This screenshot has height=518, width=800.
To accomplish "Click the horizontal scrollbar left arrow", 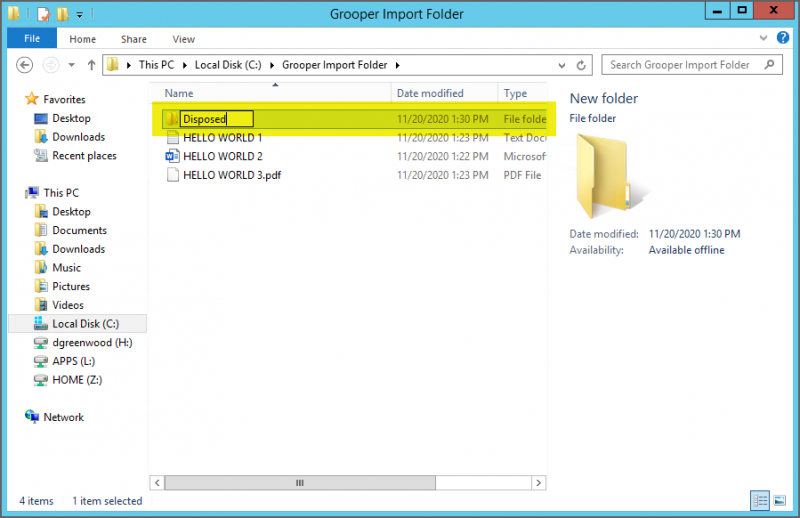I will pyautogui.click(x=157, y=483).
